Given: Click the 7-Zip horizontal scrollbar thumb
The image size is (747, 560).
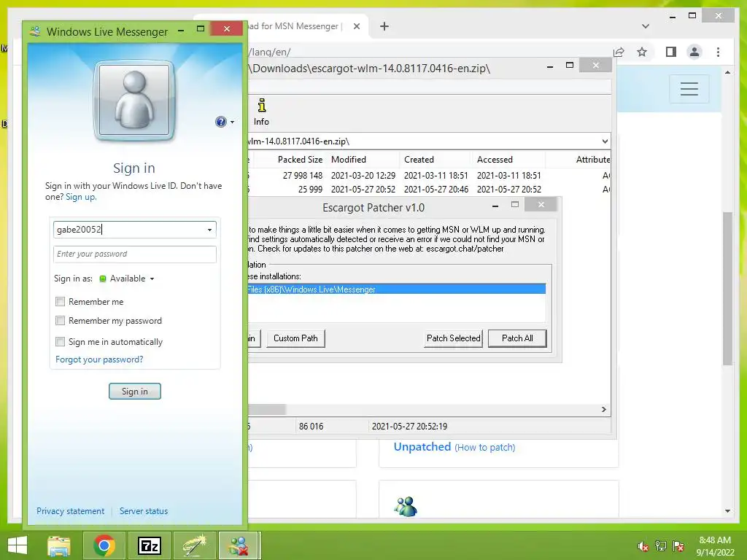Looking at the screenshot, I should 267,410.
